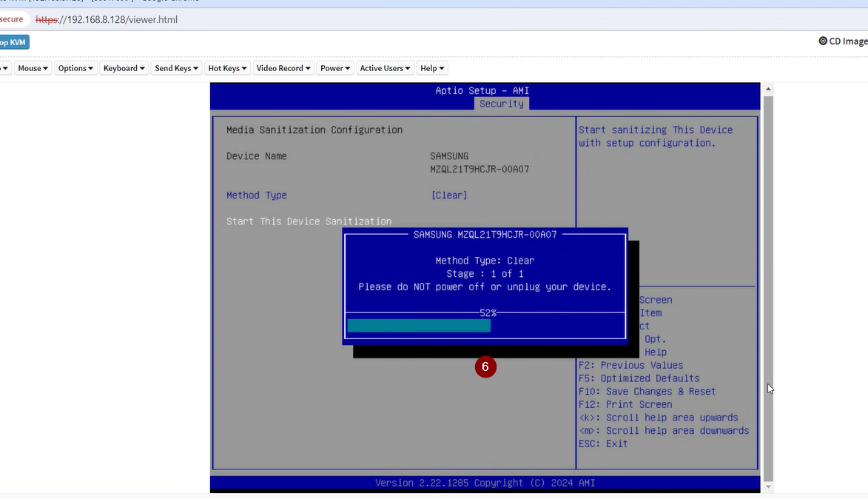The height and width of the screenshot is (499, 868).
Task: Select Start This Device Sanitization
Action: tap(309, 221)
